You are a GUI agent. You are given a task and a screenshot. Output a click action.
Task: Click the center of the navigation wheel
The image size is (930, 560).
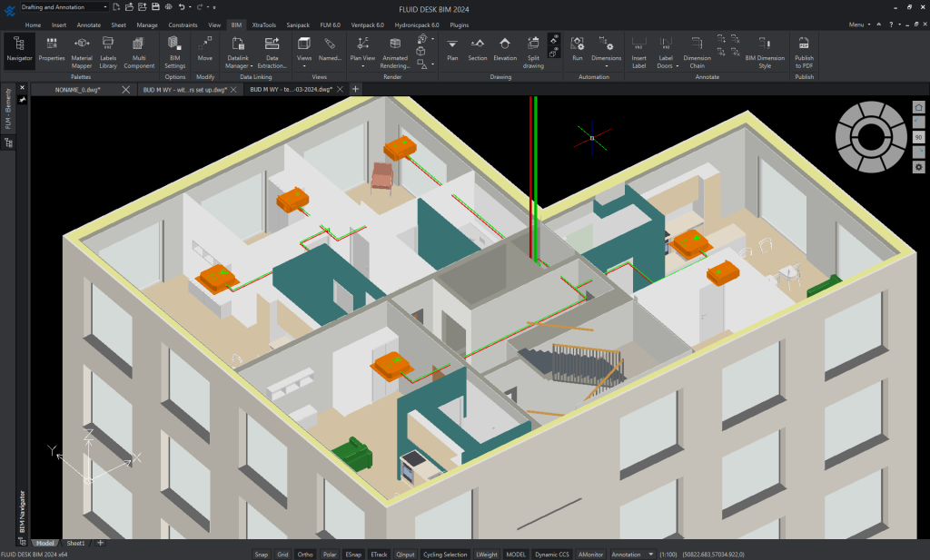870,137
